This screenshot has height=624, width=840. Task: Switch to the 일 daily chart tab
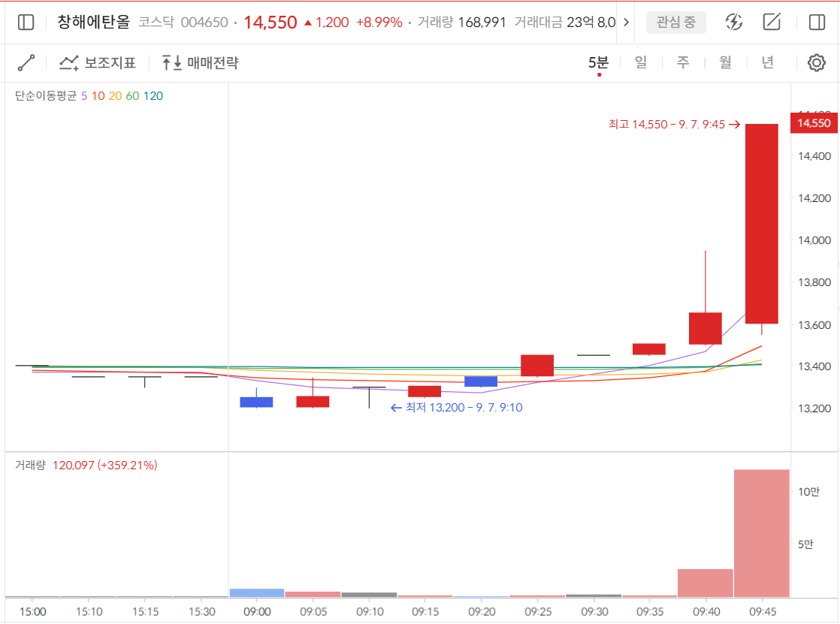click(641, 62)
